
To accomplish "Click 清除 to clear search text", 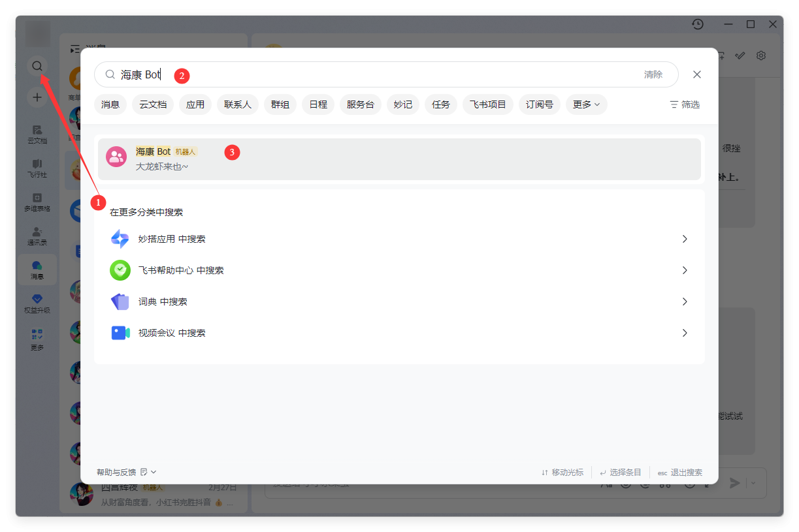I will [653, 74].
